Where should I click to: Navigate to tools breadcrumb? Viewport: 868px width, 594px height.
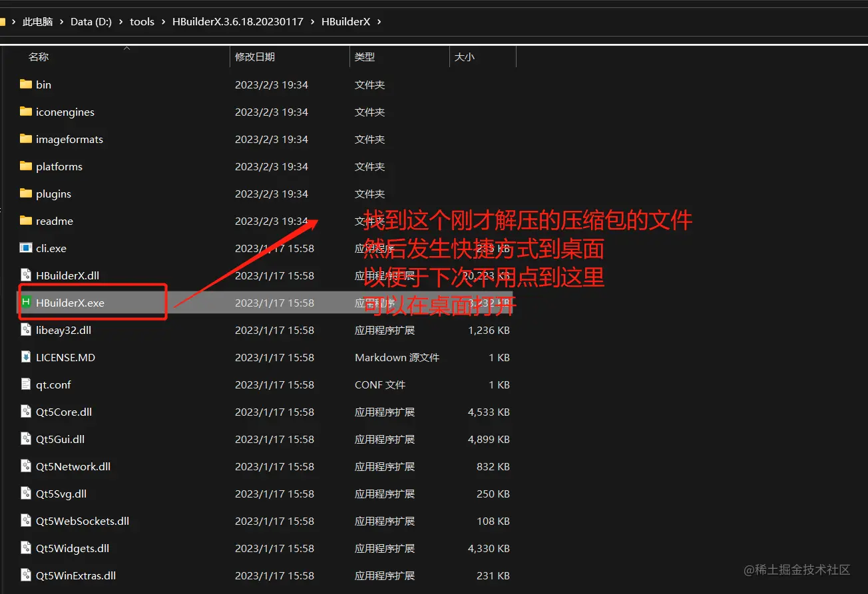142,22
